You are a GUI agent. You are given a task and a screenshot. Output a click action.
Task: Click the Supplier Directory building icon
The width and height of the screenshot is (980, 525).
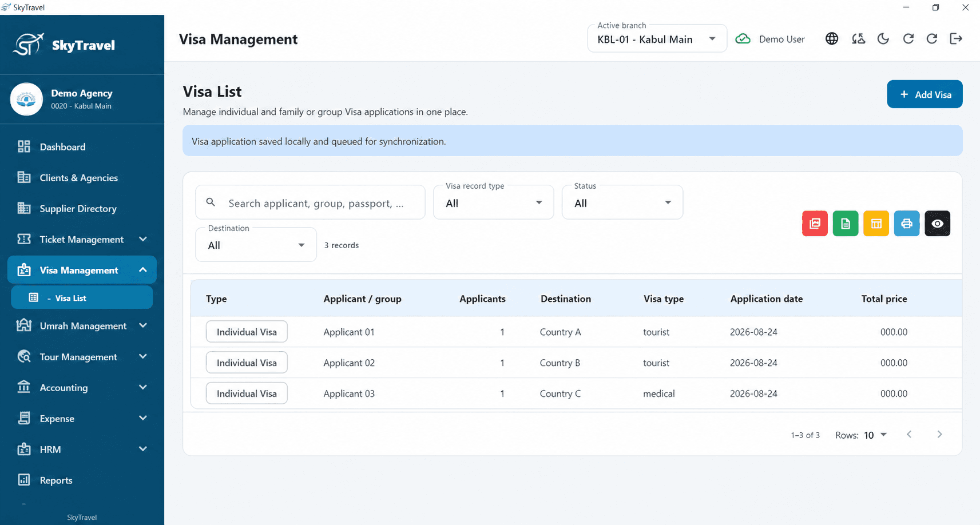point(24,208)
